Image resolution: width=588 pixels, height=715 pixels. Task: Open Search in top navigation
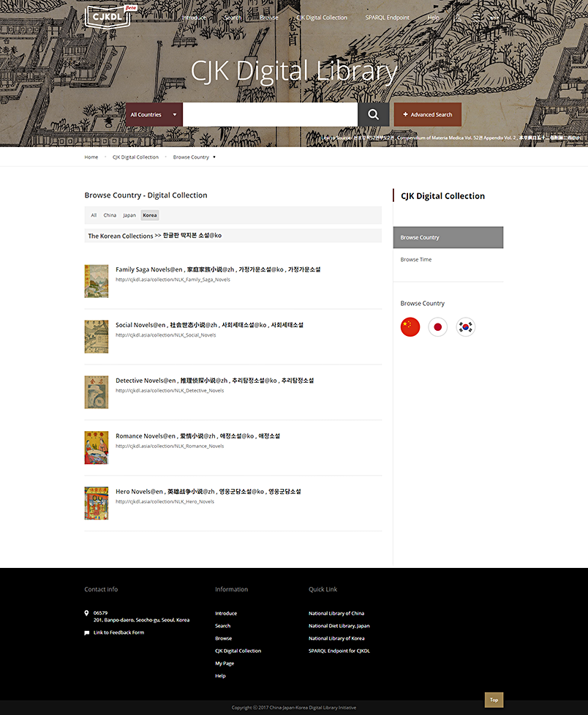click(233, 18)
